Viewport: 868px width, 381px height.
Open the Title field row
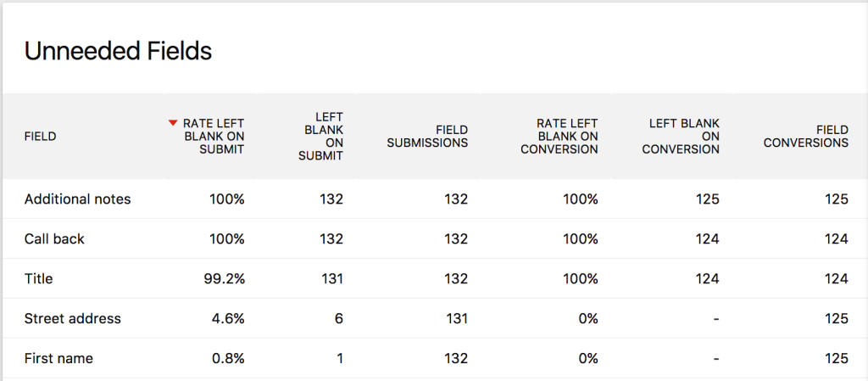(39, 279)
